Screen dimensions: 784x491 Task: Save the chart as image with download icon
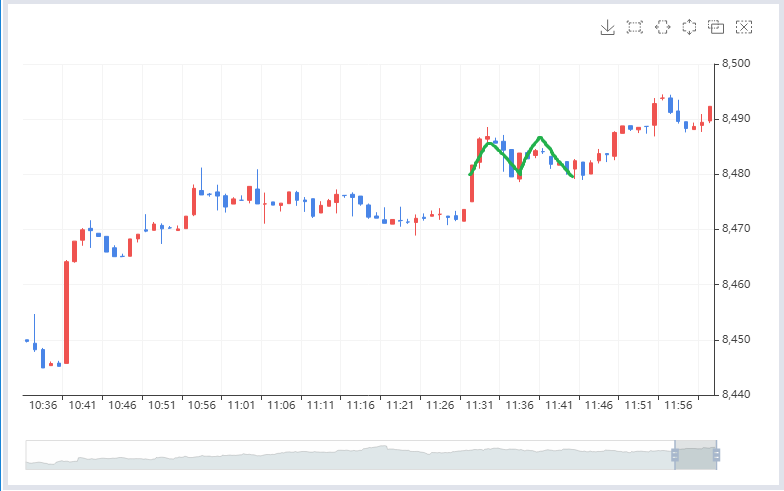(x=607, y=28)
